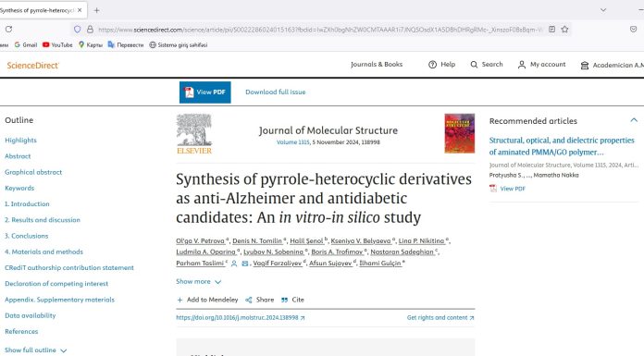This screenshot has height=356, width=644.
Task: Click the View PDF button
Action: click(x=204, y=92)
